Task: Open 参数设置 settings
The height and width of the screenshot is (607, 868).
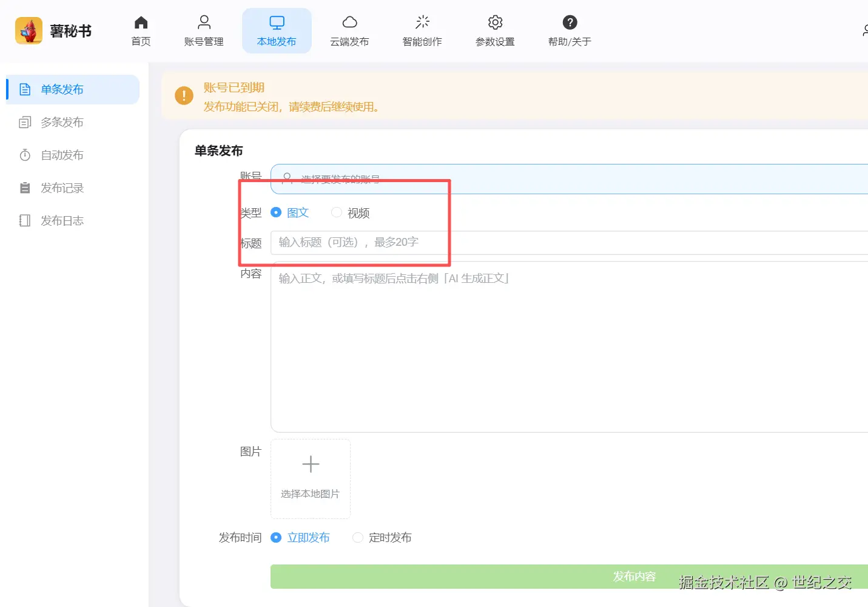Action: [495, 29]
